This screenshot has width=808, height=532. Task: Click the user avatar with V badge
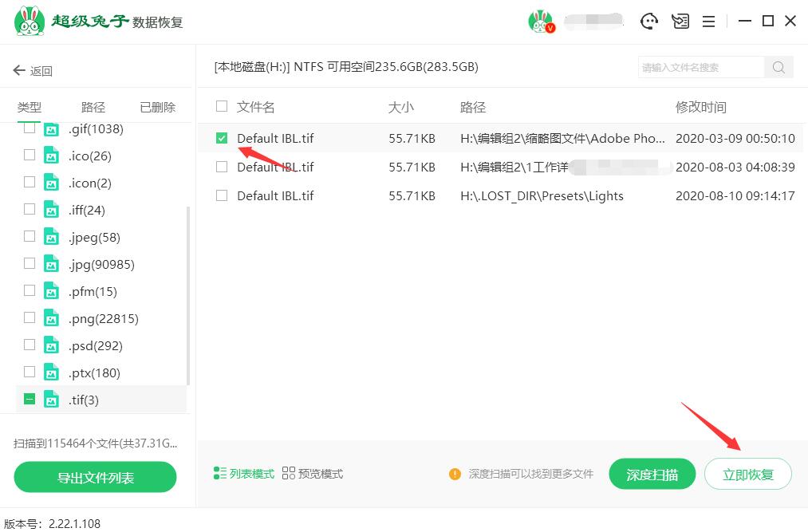click(x=541, y=21)
